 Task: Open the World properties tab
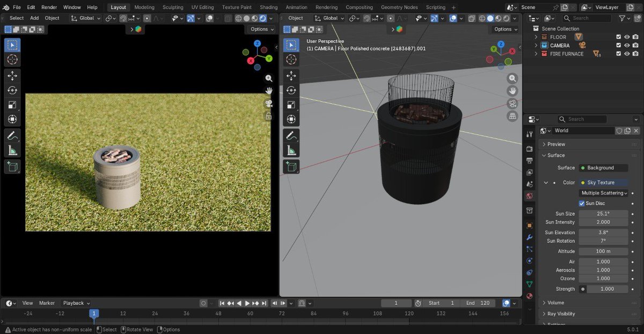(530, 196)
